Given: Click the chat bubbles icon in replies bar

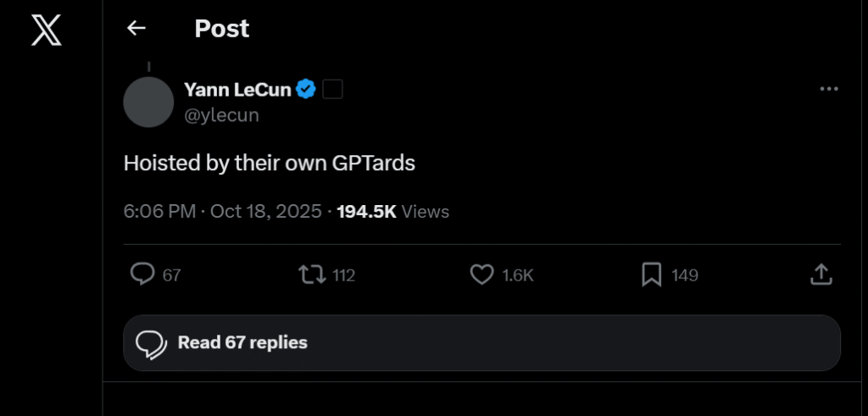Looking at the screenshot, I should [151, 343].
